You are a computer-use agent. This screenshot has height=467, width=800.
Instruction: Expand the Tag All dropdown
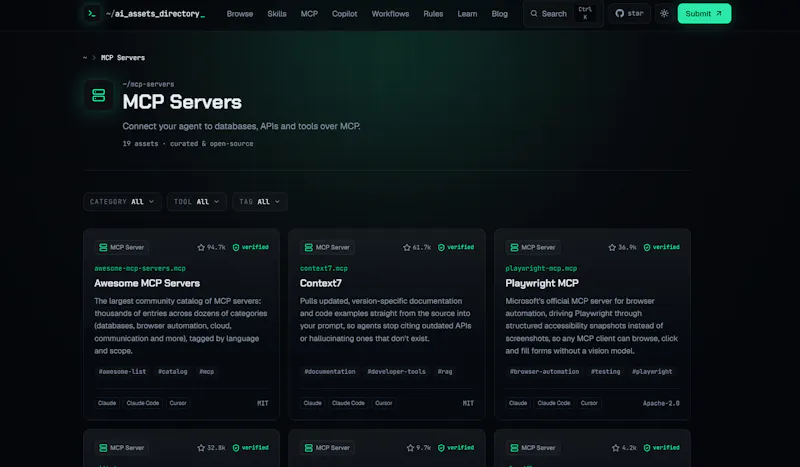click(260, 202)
